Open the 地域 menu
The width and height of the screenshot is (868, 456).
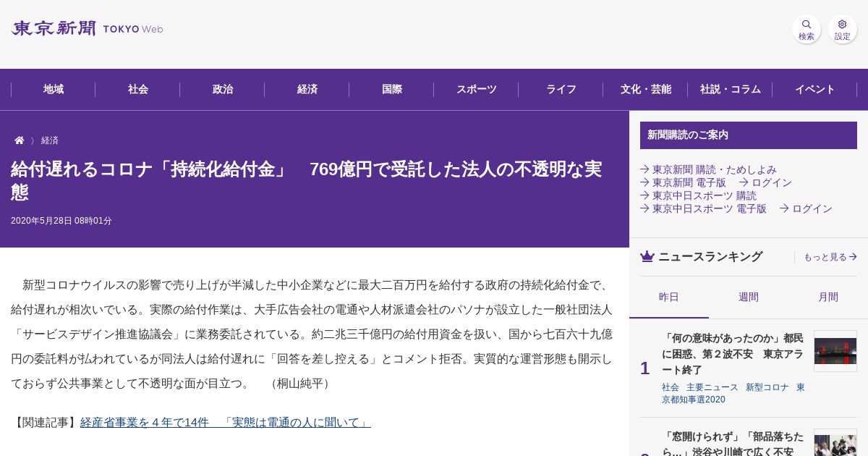[x=54, y=89]
